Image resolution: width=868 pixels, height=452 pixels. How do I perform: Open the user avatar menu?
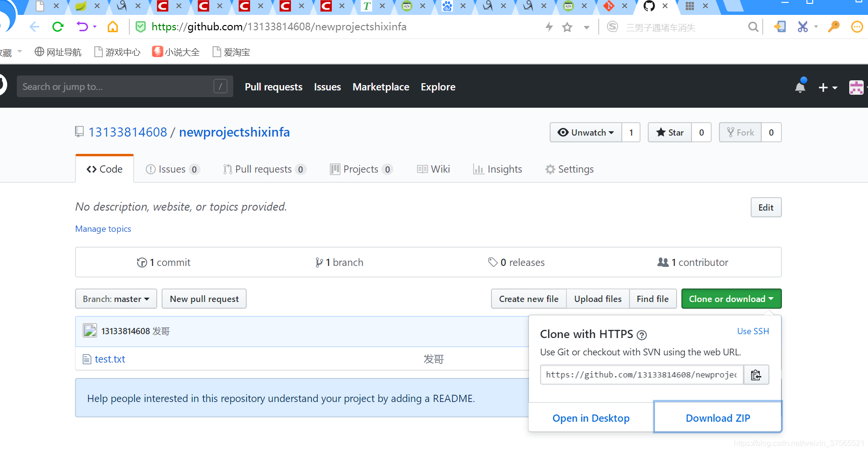point(856,88)
